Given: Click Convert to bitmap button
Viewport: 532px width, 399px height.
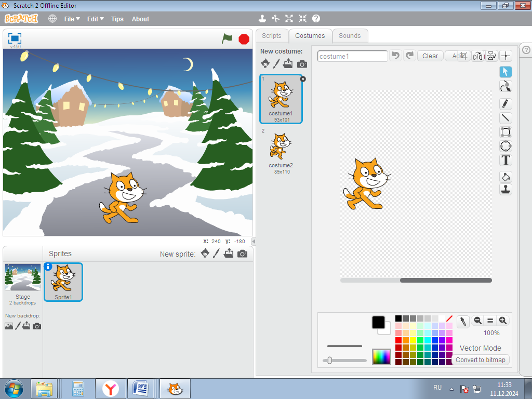Looking at the screenshot, I should tap(481, 360).
